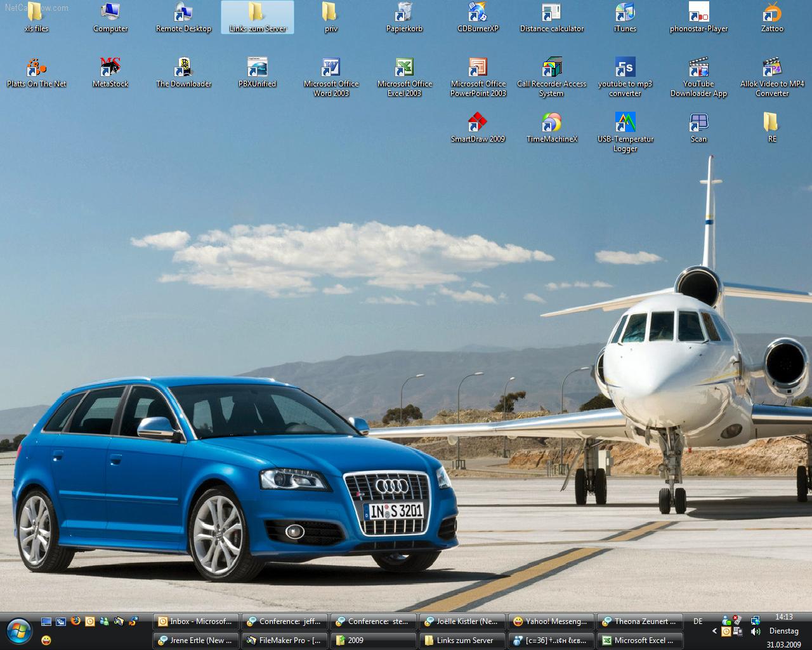Open iTunes desktop icon

(x=625, y=13)
